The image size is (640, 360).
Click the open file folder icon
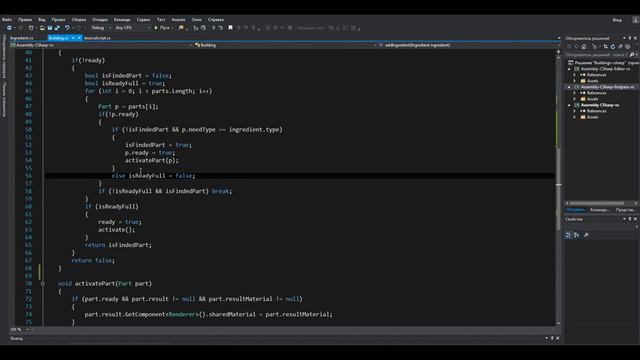point(42,28)
